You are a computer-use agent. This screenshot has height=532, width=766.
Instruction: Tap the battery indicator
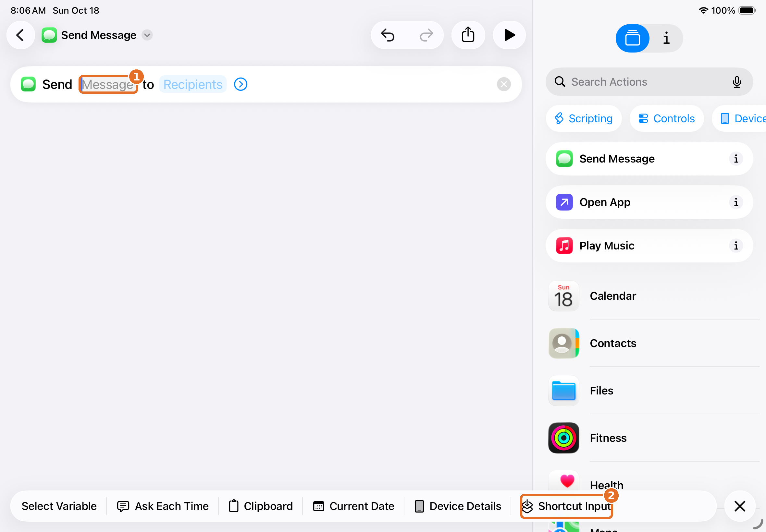747,10
